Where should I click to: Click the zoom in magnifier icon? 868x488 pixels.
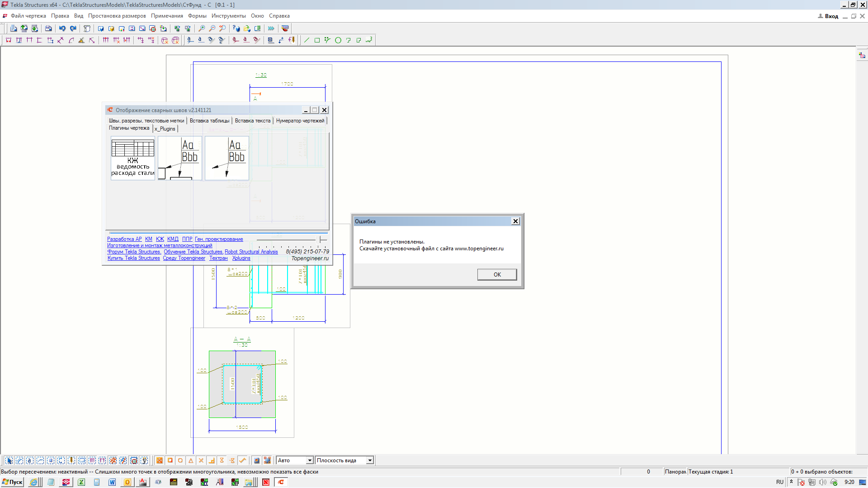point(202,28)
